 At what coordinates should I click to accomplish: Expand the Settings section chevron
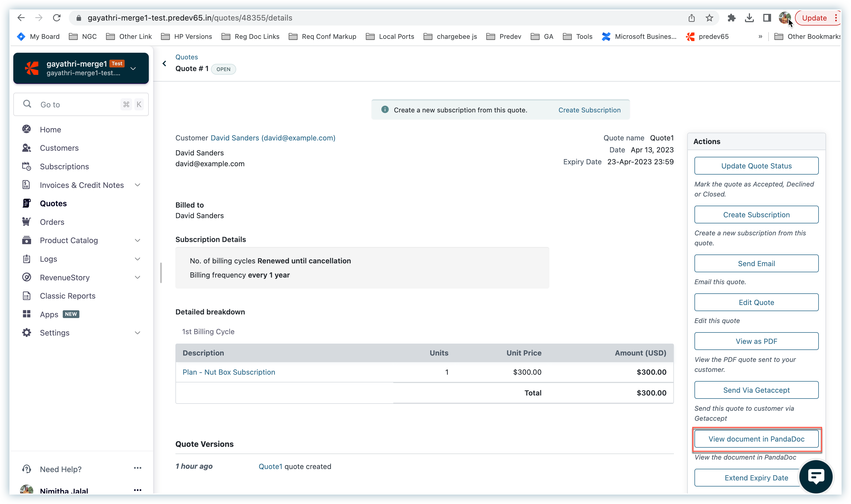tap(138, 333)
